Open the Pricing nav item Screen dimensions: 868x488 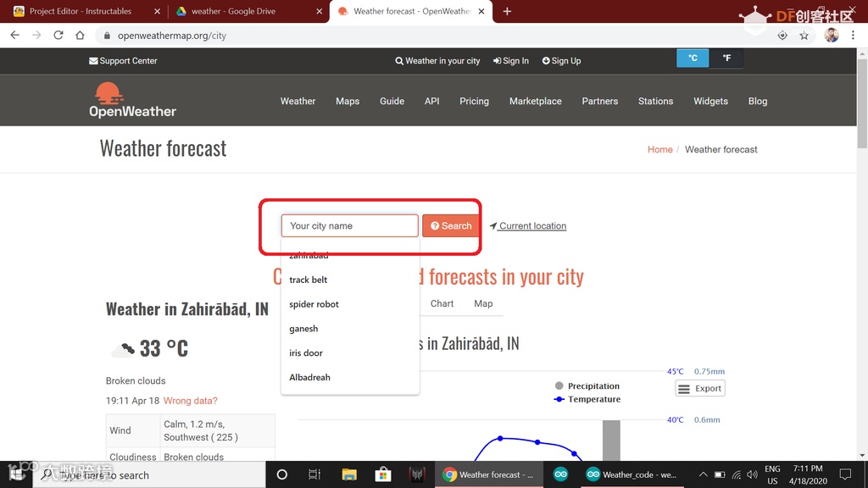pos(475,102)
